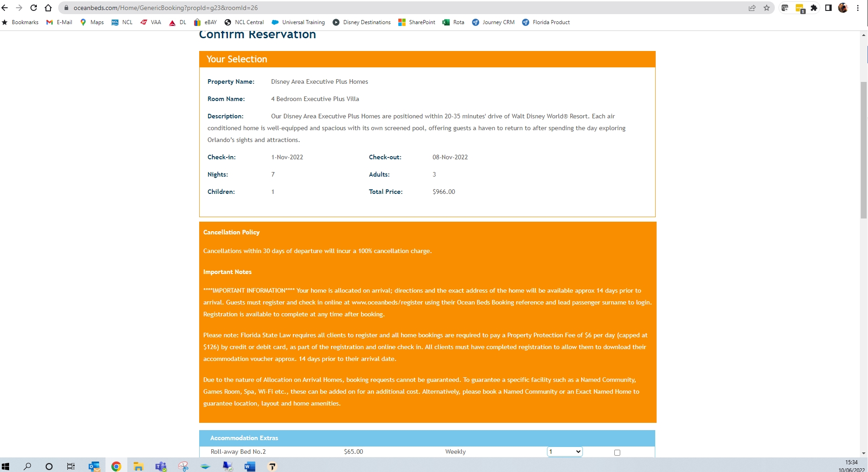Open the Chrome three-dot menu

(858, 8)
